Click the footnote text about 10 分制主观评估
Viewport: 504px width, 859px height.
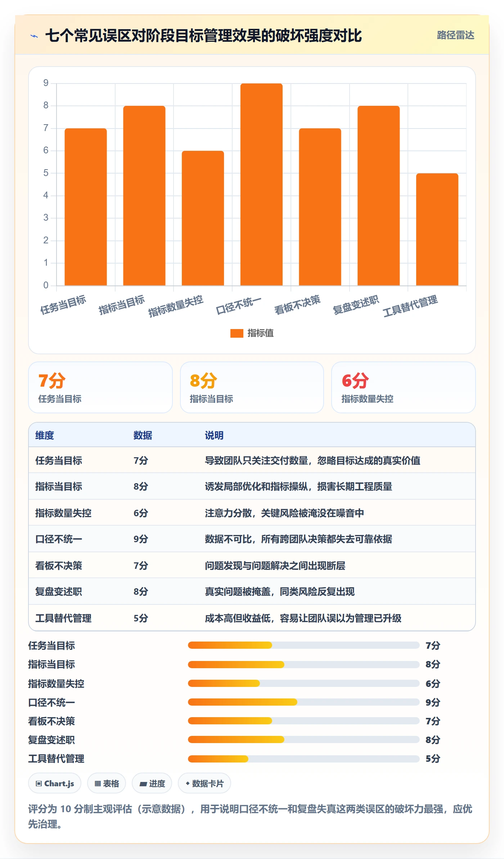(250, 816)
